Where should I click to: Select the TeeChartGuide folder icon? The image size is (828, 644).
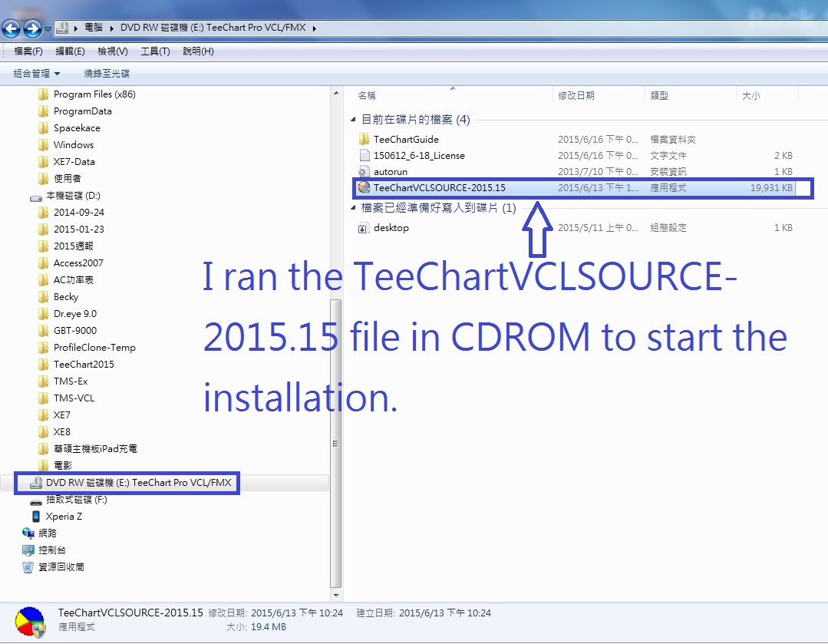click(364, 140)
